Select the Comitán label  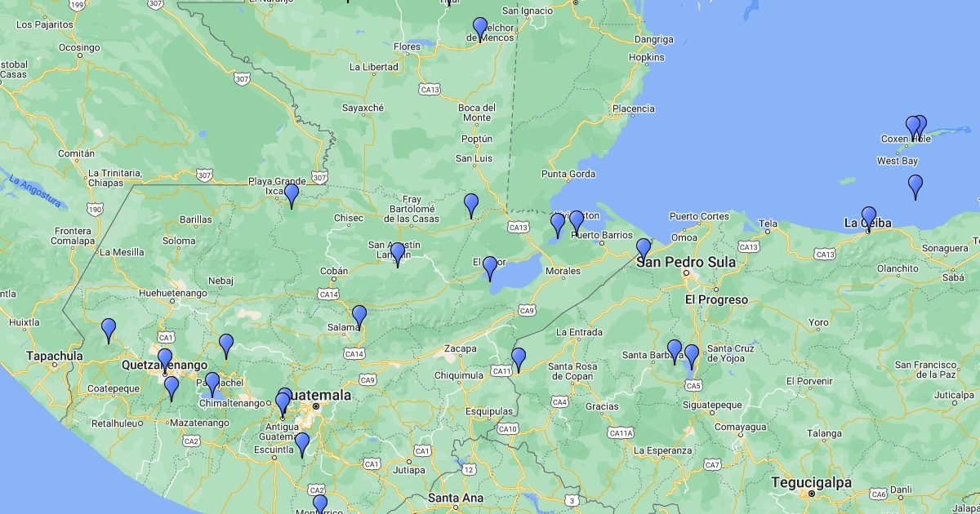pos(76,153)
